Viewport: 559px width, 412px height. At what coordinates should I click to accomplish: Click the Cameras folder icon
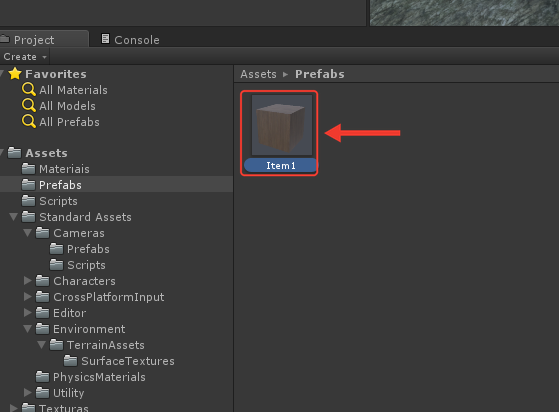[x=42, y=232]
